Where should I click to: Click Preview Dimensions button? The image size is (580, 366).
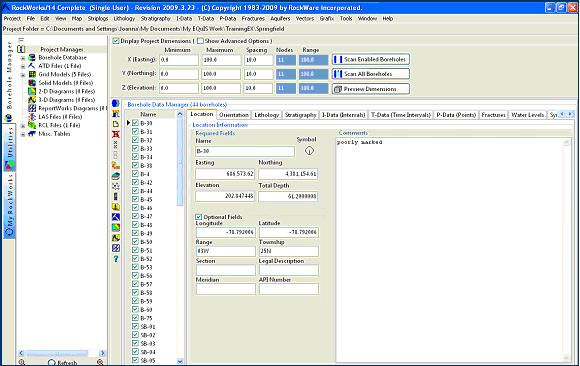point(371,89)
